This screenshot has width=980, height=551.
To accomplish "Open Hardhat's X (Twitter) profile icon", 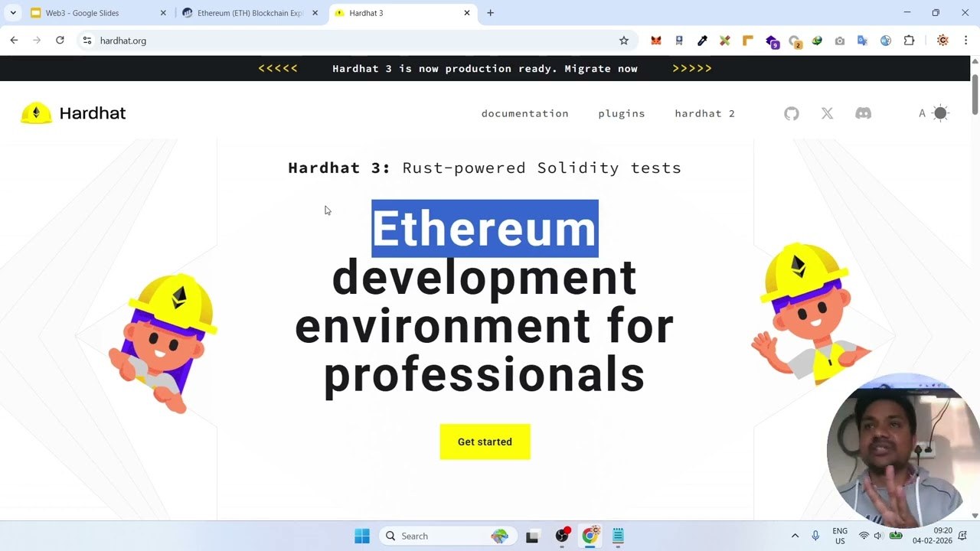I will [x=827, y=113].
